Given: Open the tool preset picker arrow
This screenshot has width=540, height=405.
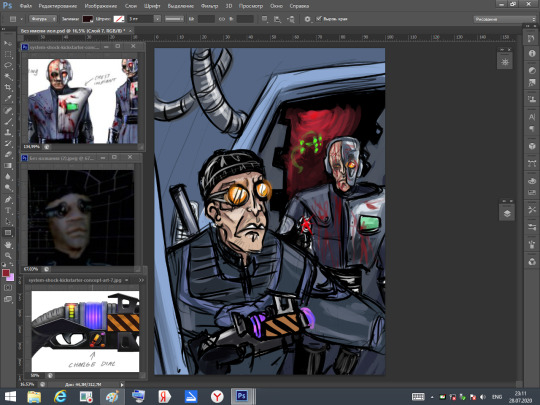Looking at the screenshot, I should click(x=21, y=19).
